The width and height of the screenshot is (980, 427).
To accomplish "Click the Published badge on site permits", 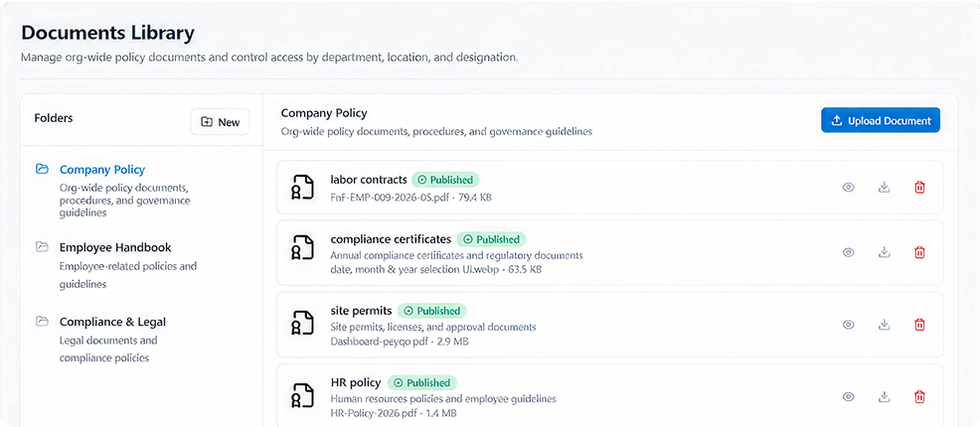I will pos(432,311).
